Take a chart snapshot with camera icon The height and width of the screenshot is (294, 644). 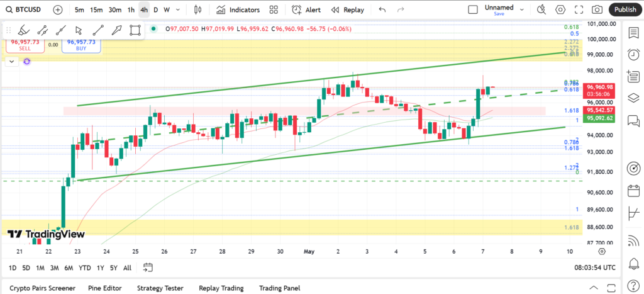(597, 9)
